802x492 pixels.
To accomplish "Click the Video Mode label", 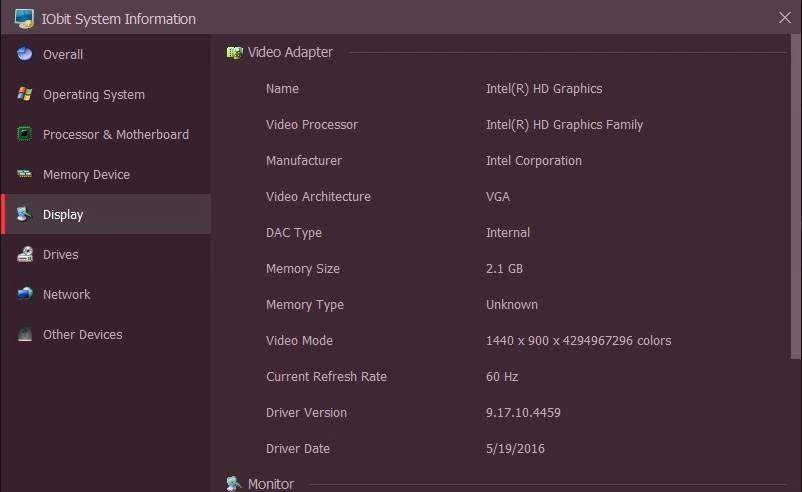I will [x=299, y=341].
